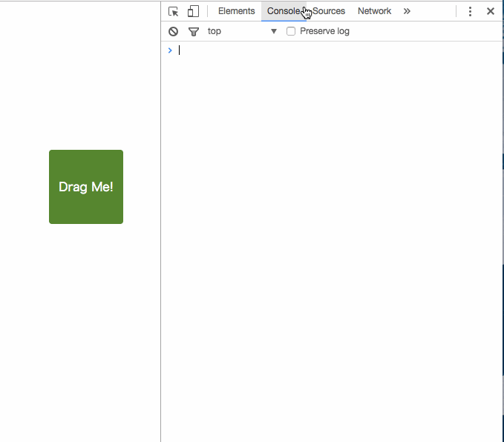Click the green Drag Me! box
The width and height of the screenshot is (504, 442).
(x=86, y=187)
